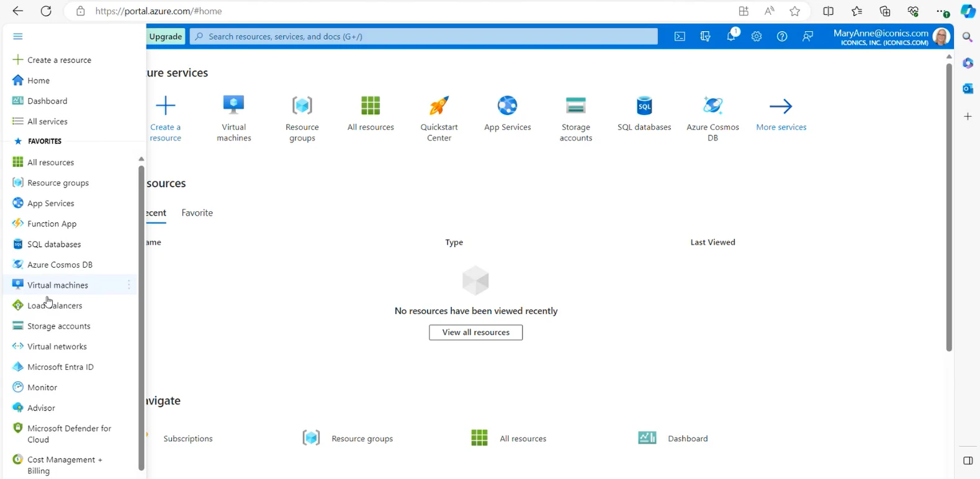This screenshot has height=479, width=980.
Task: Open the Quickstart Center rocket icon
Action: point(439,106)
